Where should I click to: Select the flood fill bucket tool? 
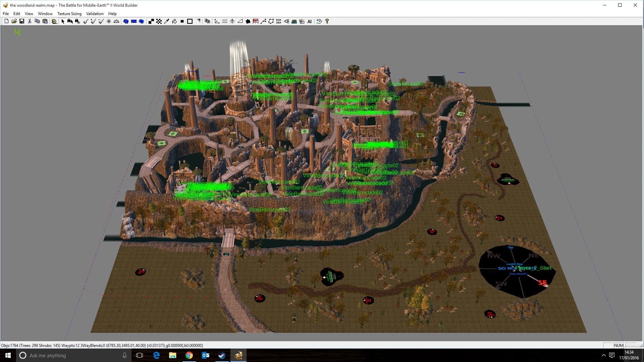coord(174,21)
